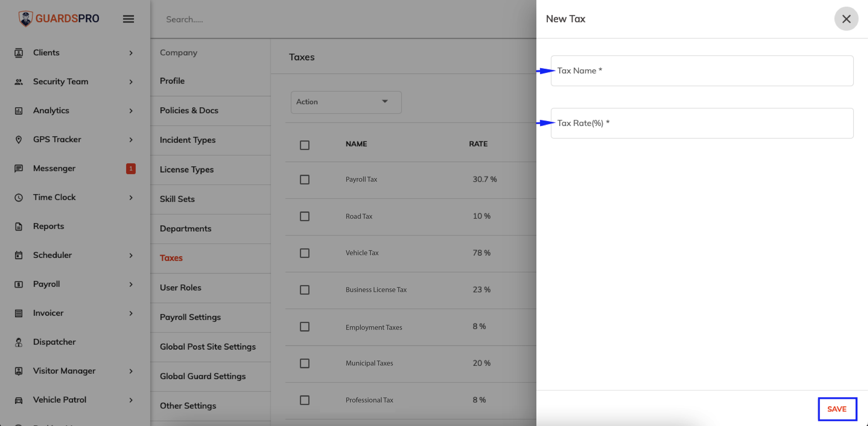Click the Invoicer list icon
868x426 pixels.
19,313
